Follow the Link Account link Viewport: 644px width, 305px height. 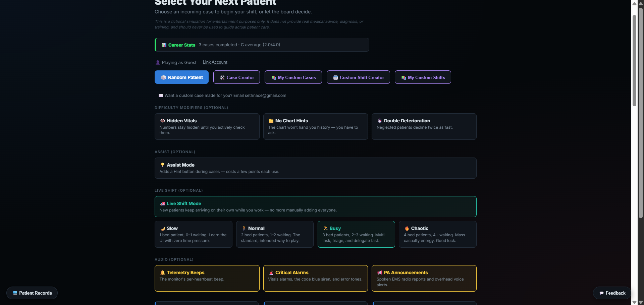[215, 62]
